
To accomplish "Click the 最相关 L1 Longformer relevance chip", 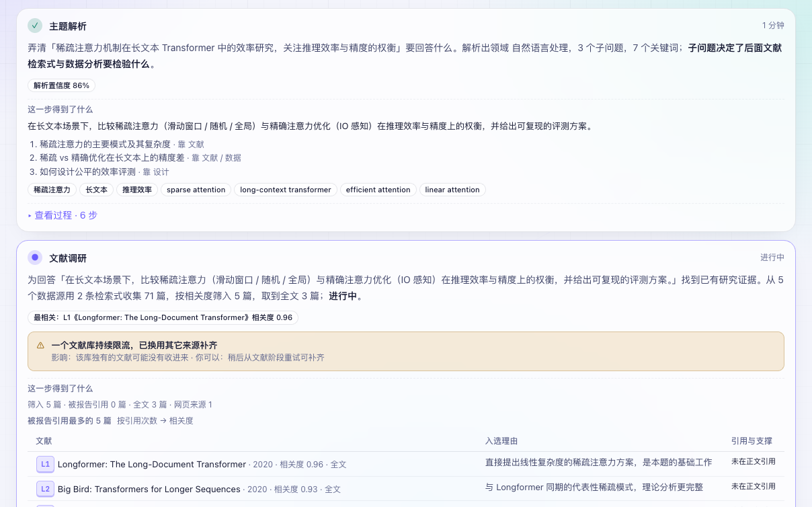I will 163,317.
